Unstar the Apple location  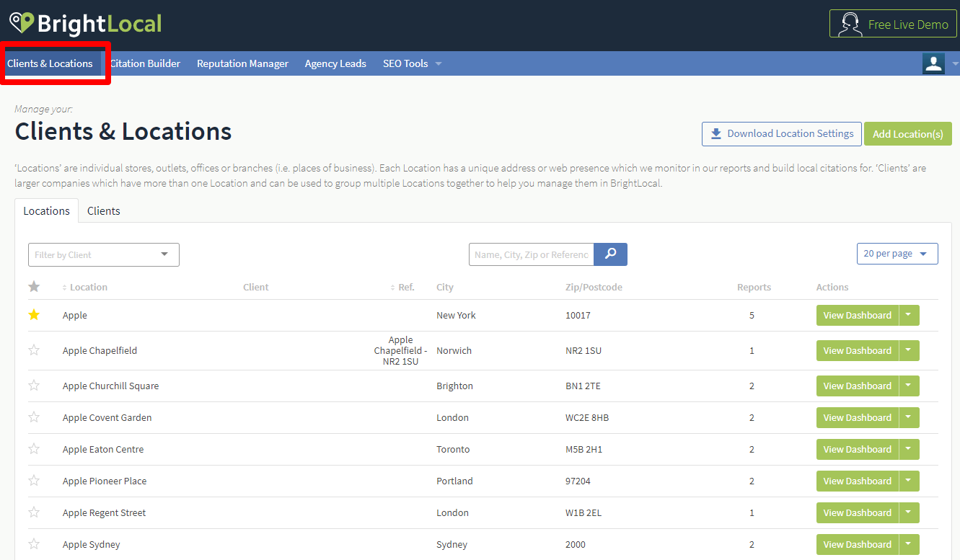click(x=34, y=315)
